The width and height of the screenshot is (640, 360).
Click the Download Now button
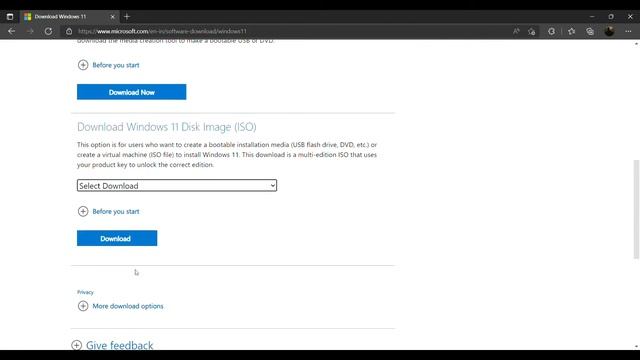point(131,92)
